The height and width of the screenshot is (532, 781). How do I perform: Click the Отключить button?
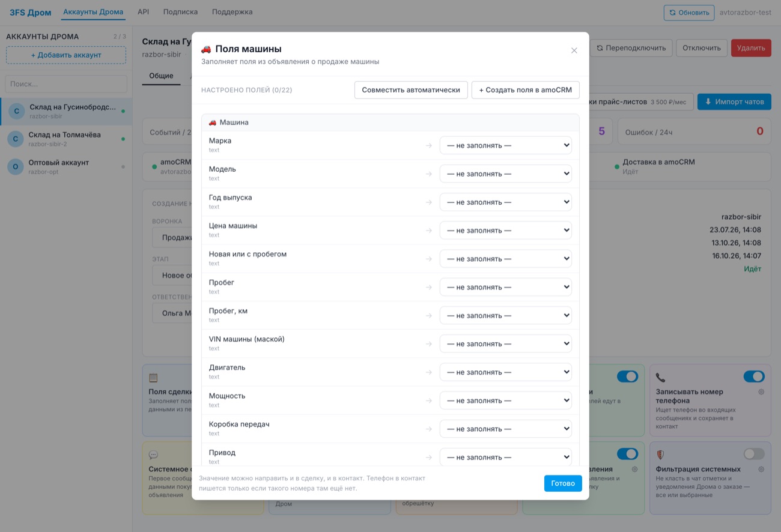(702, 48)
